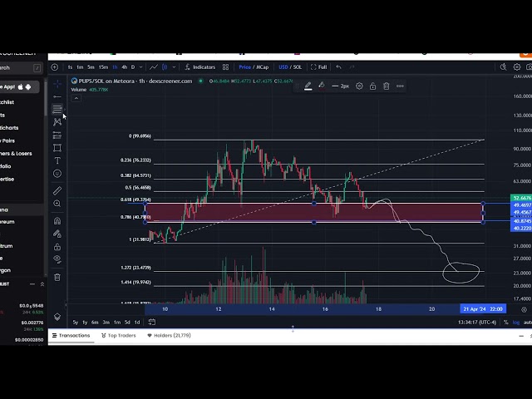
Task: Open the 4h timeframe interval
Action: tap(124, 66)
